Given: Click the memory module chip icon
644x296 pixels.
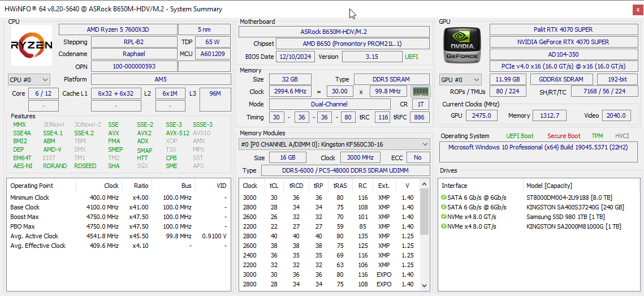Looking at the screenshot, I should coord(418,91).
